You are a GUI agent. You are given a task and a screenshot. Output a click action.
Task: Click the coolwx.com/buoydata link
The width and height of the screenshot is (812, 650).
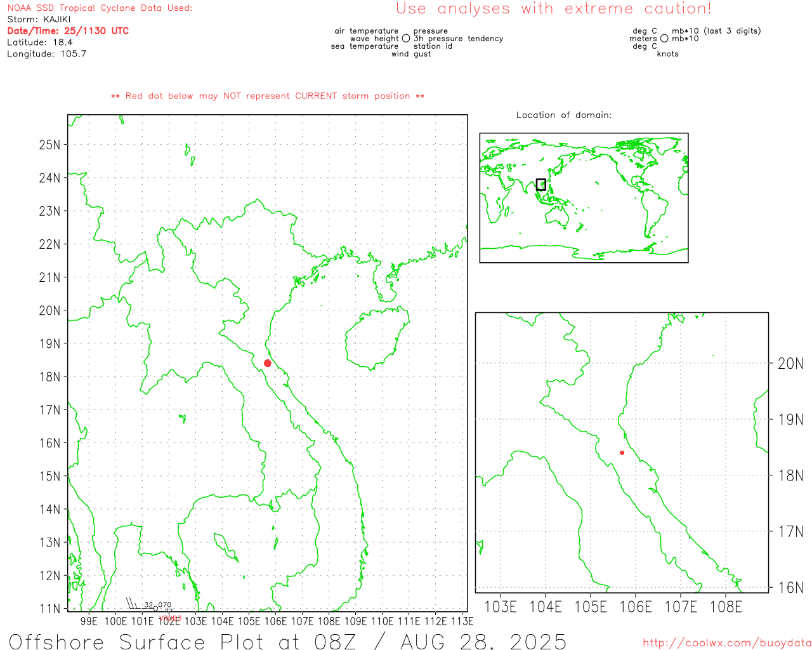[x=727, y=643]
